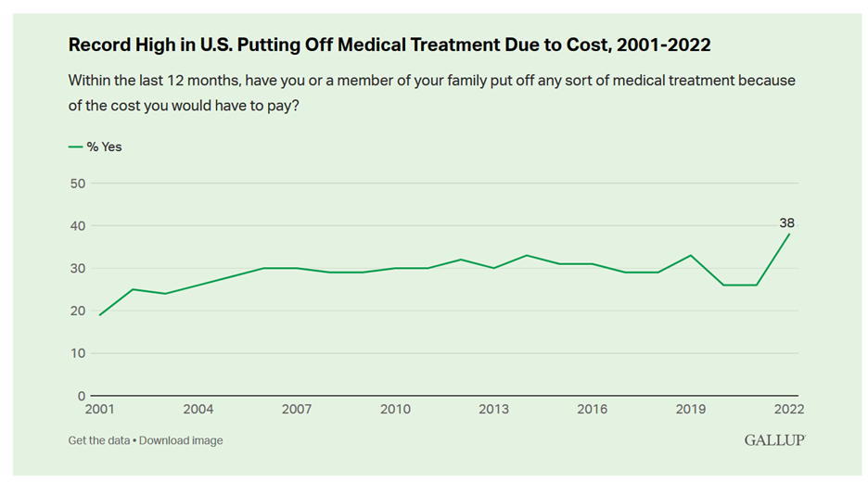The width and height of the screenshot is (868, 483).
Task: Click the line's starting point at 2001
Action: point(99,315)
